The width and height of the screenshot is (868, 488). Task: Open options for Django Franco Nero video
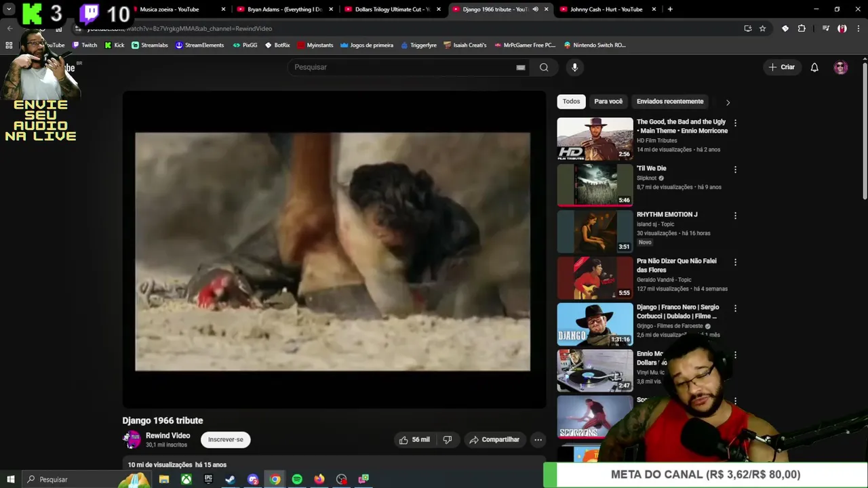(x=735, y=308)
